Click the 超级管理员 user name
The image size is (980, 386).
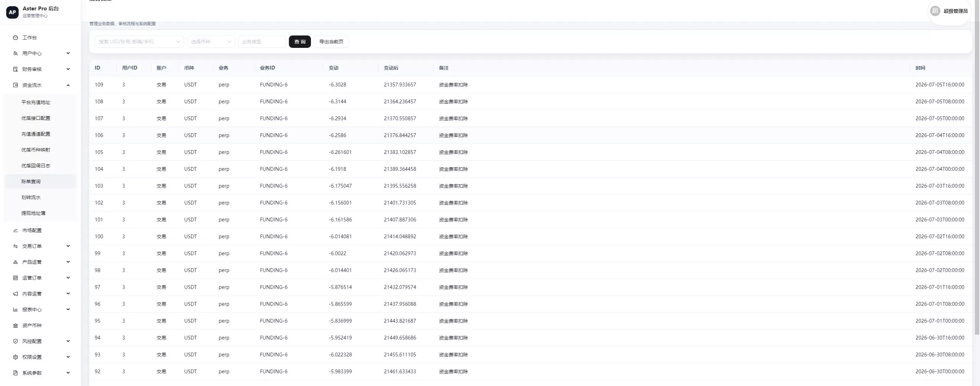pos(955,11)
